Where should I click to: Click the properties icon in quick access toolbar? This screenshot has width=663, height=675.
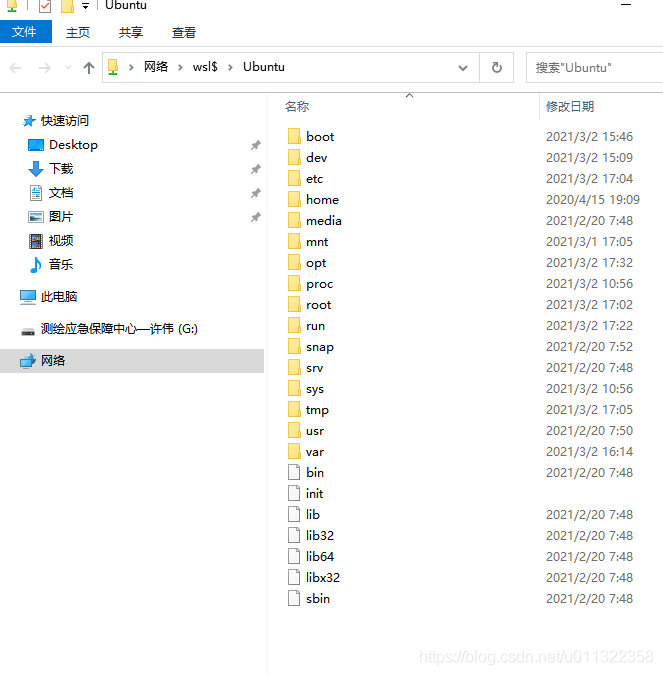click(45, 6)
